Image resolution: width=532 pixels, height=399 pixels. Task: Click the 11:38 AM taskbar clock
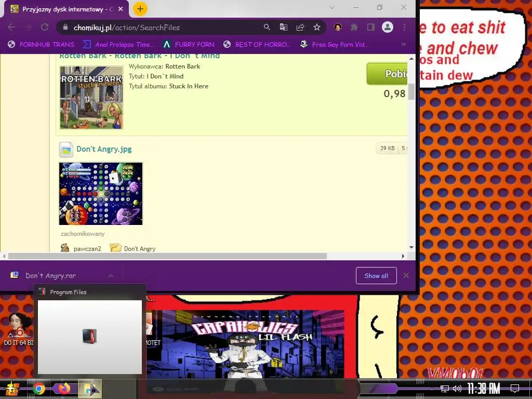[x=484, y=389]
